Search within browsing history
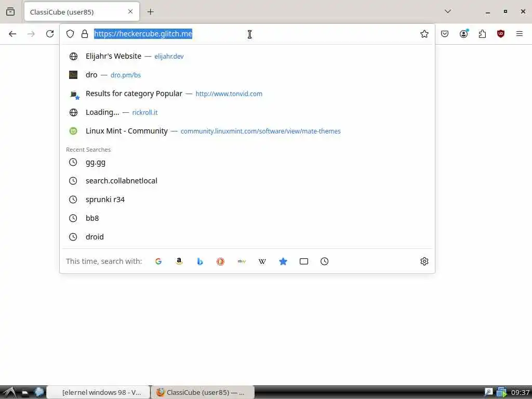Viewport: 532px width, 399px height. point(324,261)
